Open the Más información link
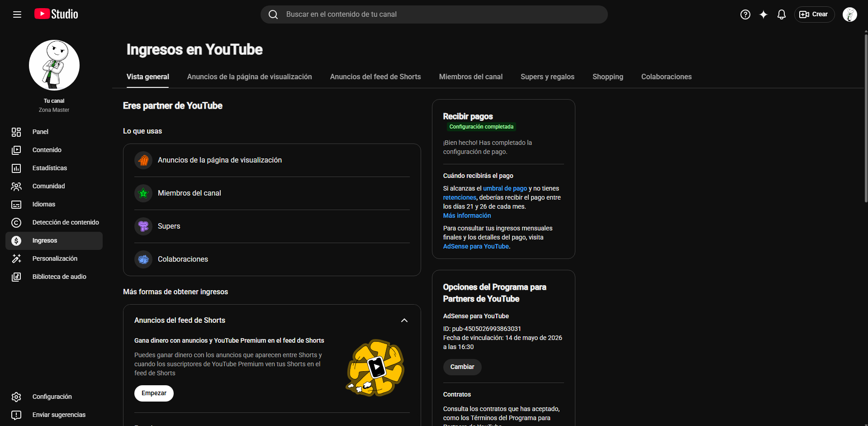Viewport: 868px width, 426px height. coord(467,215)
